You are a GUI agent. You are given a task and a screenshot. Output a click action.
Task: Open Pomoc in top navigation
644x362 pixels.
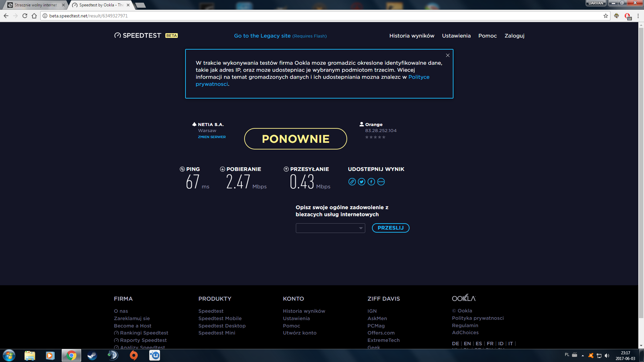click(487, 36)
